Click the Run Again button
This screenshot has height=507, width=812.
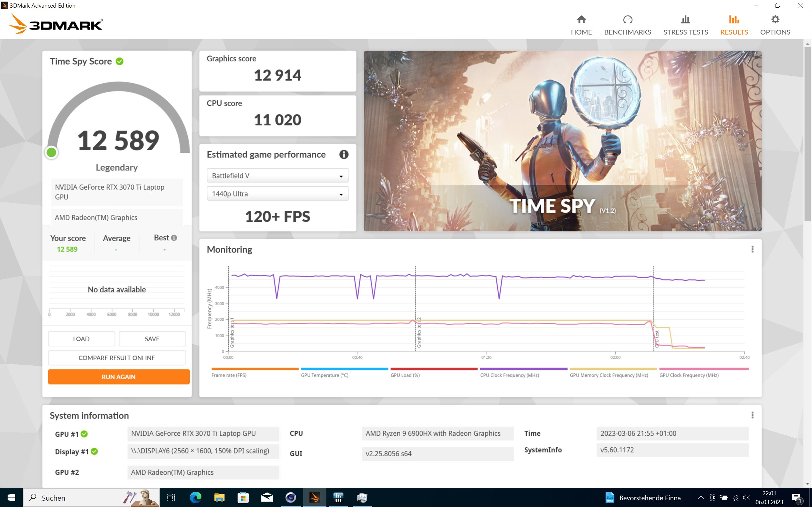coord(118,377)
